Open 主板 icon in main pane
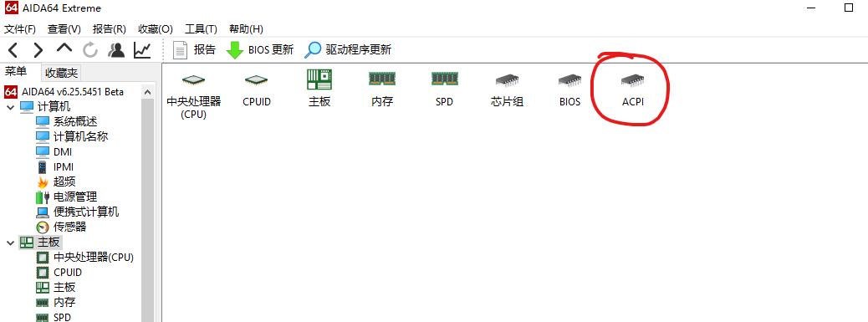This screenshot has width=868, height=322. 319,89
